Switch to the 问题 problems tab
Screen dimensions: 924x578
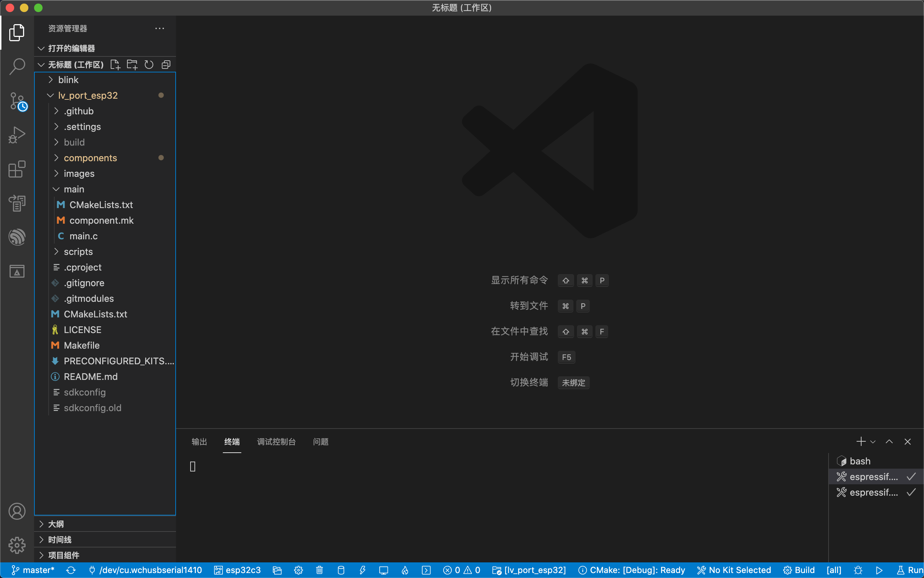point(320,442)
